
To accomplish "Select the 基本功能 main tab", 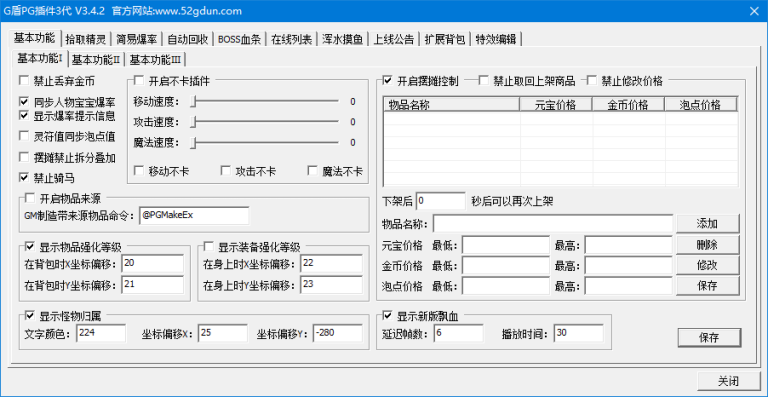I will point(34,38).
